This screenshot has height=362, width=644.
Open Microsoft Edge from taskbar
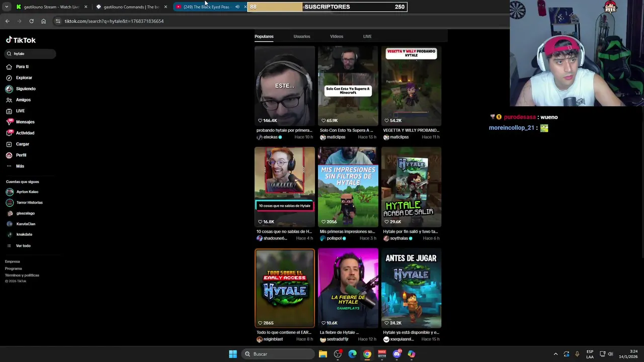pos(352,354)
